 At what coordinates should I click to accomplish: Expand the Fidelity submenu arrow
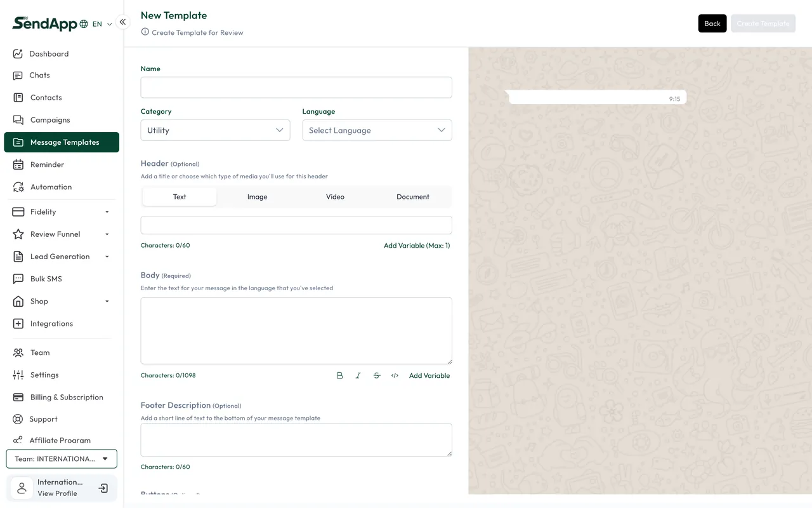tap(107, 212)
